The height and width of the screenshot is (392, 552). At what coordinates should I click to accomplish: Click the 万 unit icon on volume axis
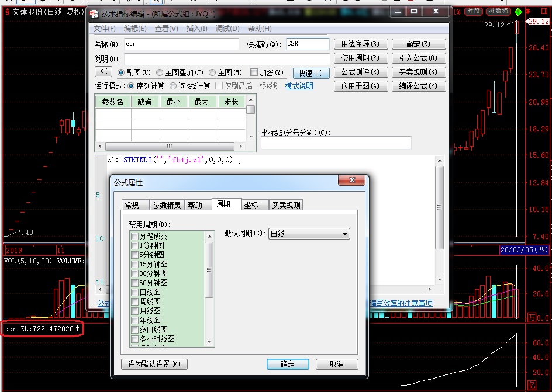(532, 317)
